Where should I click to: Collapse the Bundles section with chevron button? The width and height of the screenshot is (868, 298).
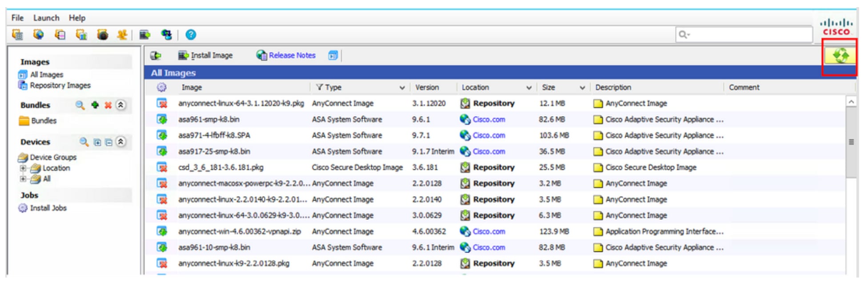point(121,105)
